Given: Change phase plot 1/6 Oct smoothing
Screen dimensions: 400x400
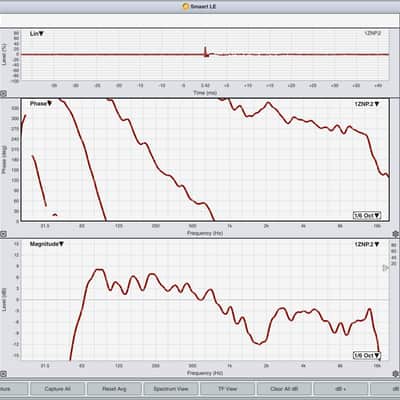Looking at the screenshot, I should [x=367, y=215].
